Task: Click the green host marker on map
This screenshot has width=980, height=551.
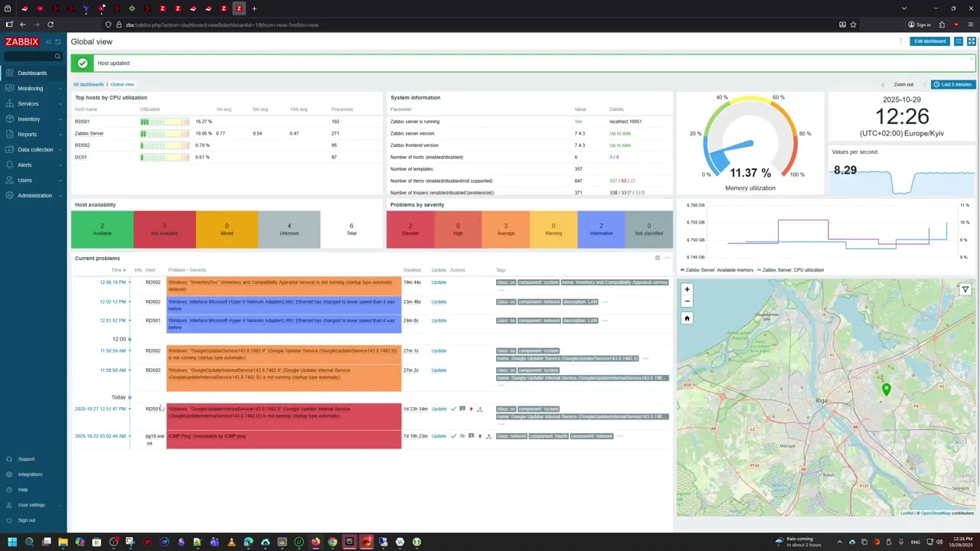Action: coord(887,390)
